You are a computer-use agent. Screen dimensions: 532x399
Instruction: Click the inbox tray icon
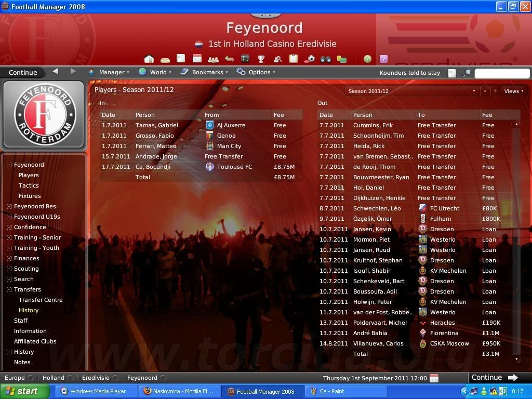tap(165, 60)
